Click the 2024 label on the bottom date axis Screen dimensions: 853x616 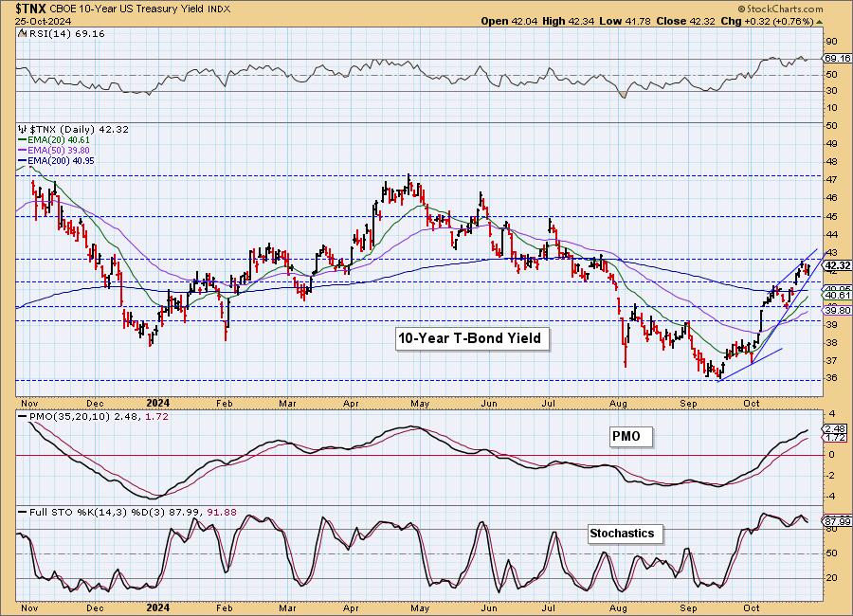(x=157, y=607)
